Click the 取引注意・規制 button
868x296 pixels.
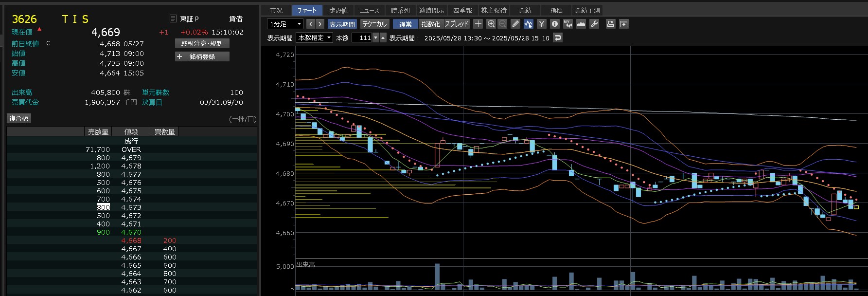[x=202, y=43]
